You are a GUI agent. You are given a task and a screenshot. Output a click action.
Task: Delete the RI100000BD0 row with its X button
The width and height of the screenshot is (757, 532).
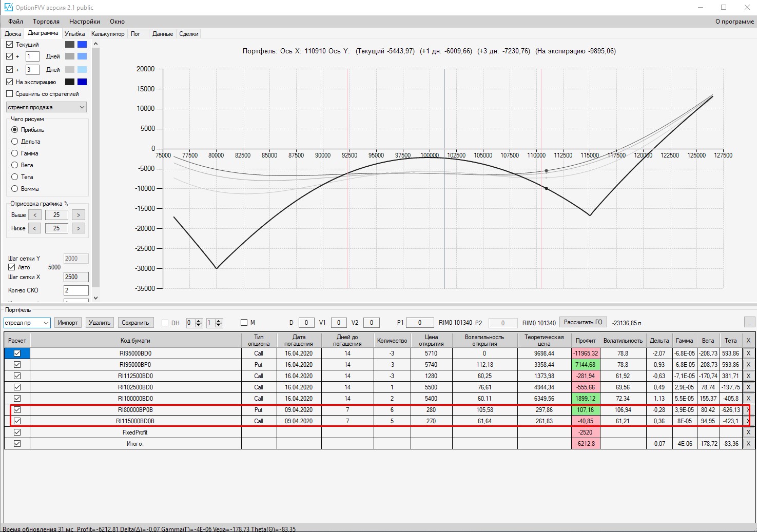pos(748,398)
